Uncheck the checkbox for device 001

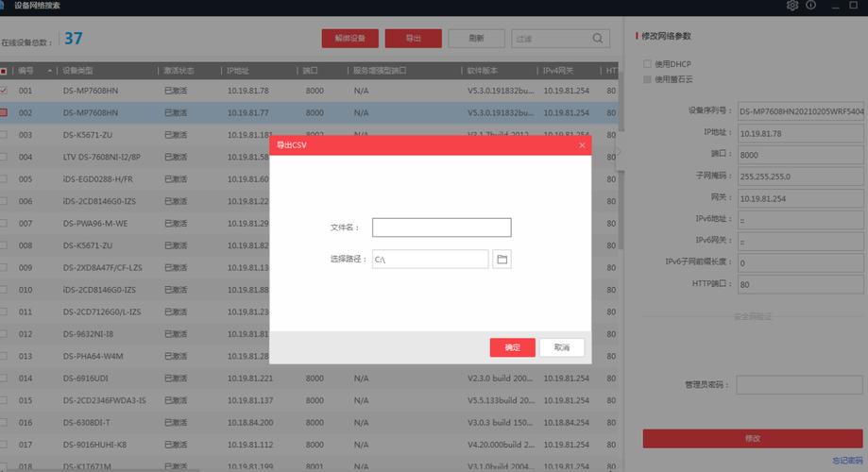click(x=4, y=91)
